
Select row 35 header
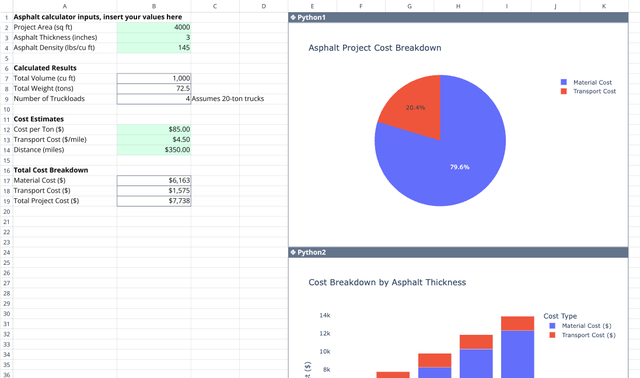coord(7,365)
